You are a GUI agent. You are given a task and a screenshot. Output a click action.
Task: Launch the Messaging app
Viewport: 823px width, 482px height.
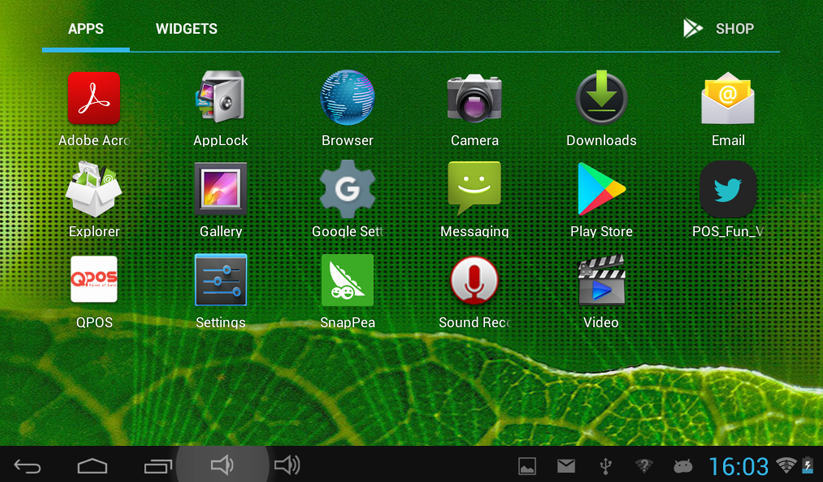474,188
